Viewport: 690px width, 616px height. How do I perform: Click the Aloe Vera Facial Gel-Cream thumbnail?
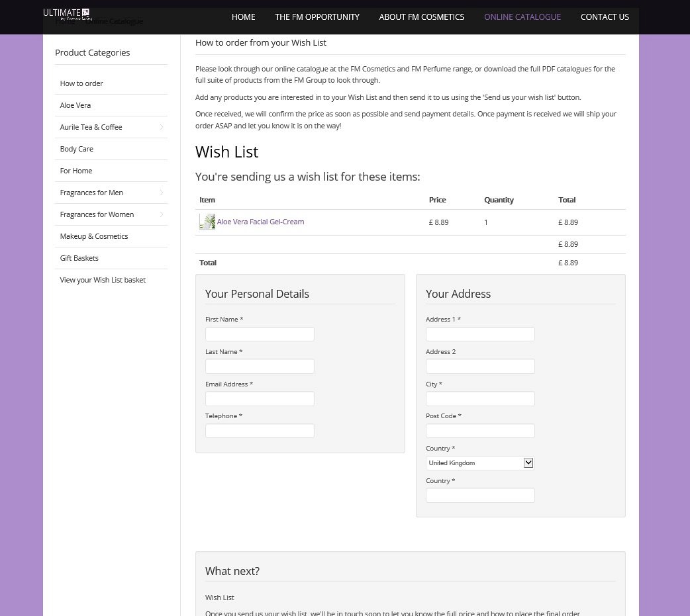coord(207,222)
